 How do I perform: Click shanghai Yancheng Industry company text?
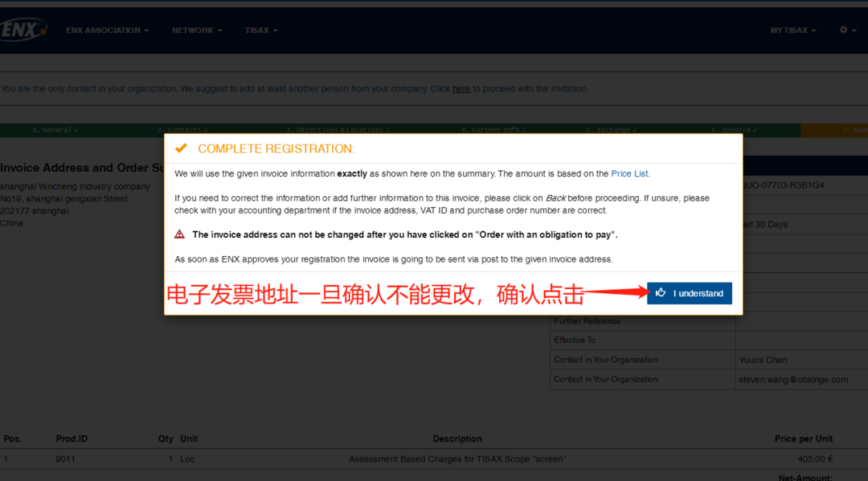click(76, 186)
